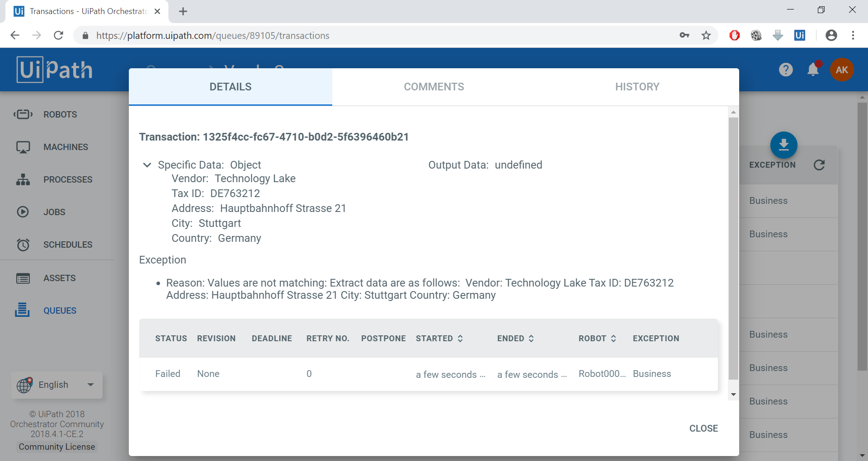Viewport: 868px width, 461px height.
Task: Click the help question mark icon
Action: [786, 70]
